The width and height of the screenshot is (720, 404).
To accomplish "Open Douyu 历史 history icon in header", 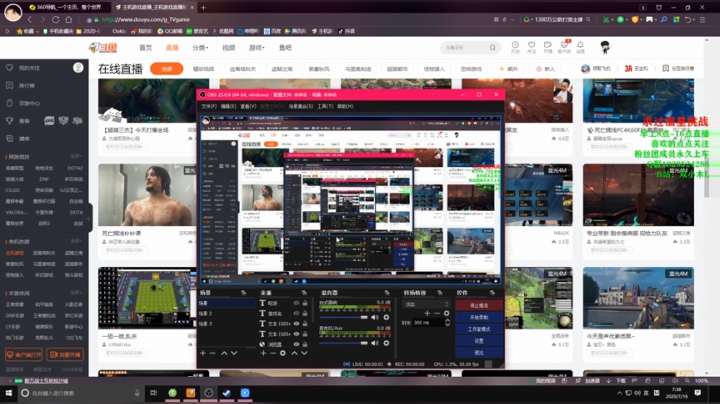I will (x=515, y=47).
